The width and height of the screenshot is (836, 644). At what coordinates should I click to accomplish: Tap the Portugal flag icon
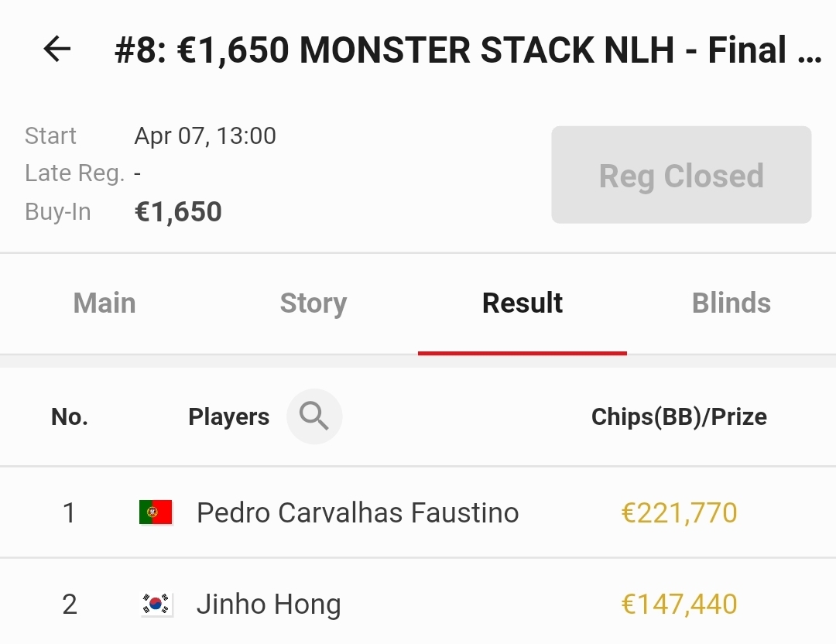click(156, 512)
